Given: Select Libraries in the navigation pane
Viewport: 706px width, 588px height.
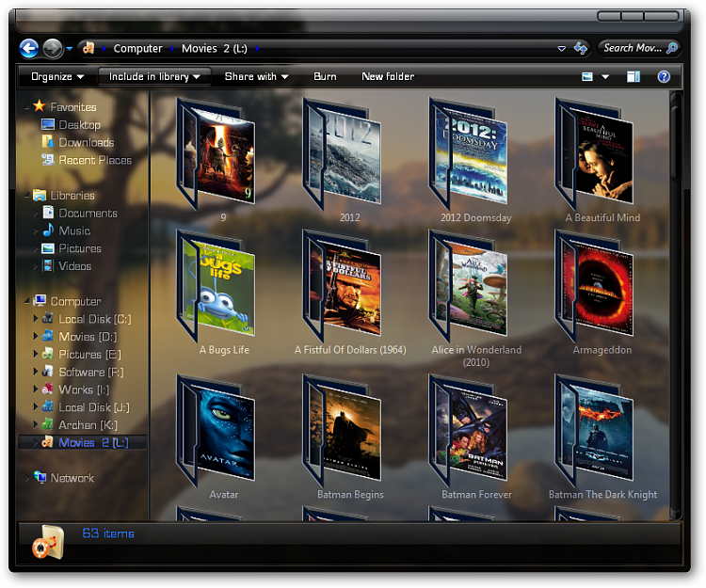Looking at the screenshot, I should click(72, 196).
